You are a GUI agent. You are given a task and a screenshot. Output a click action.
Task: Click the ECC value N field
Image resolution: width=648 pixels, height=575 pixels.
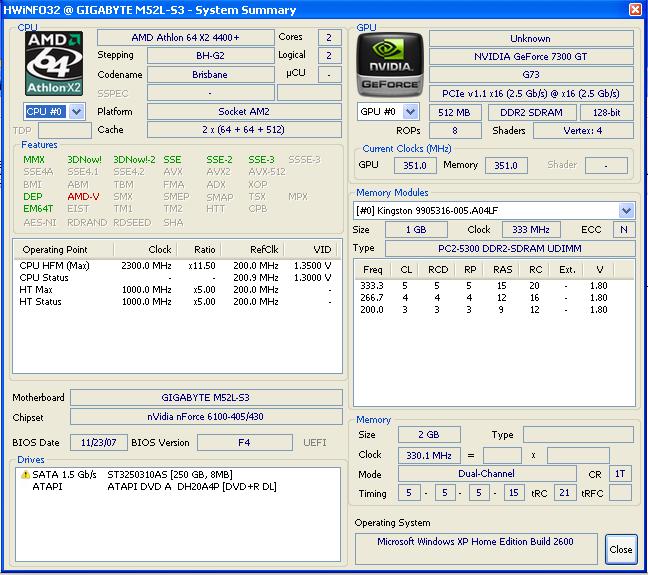tap(624, 229)
